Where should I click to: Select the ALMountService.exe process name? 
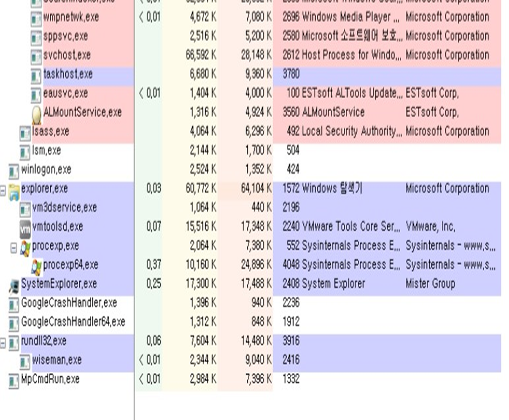(x=83, y=112)
